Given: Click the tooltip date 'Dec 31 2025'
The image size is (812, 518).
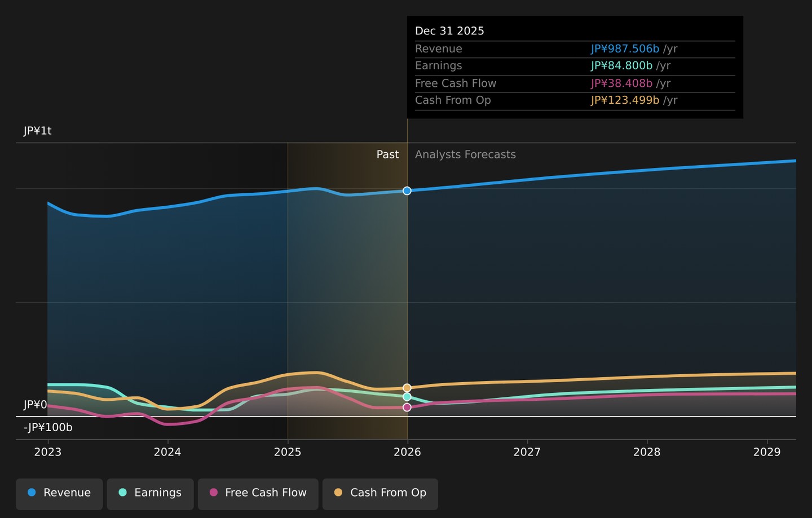Looking at the screenshot, I should [449, 31].
